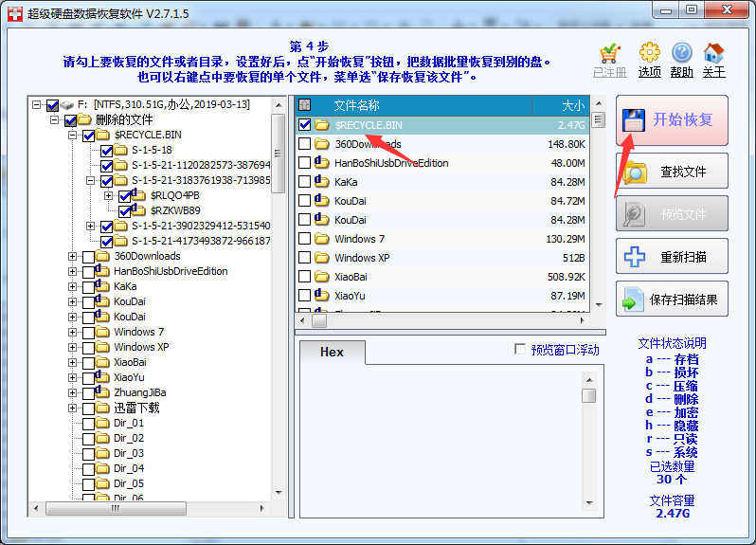The width and height of the screenshot is (756, 545).
Task: Uncheck the $RECYCLE.BIN checkbox in file list
Action: click(304, 125)
